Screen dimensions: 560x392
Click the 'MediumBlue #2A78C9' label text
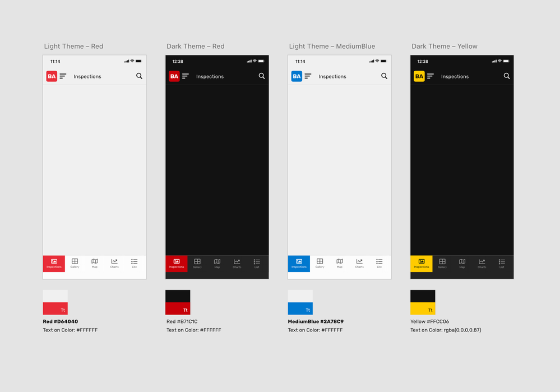tap(316, 321)
